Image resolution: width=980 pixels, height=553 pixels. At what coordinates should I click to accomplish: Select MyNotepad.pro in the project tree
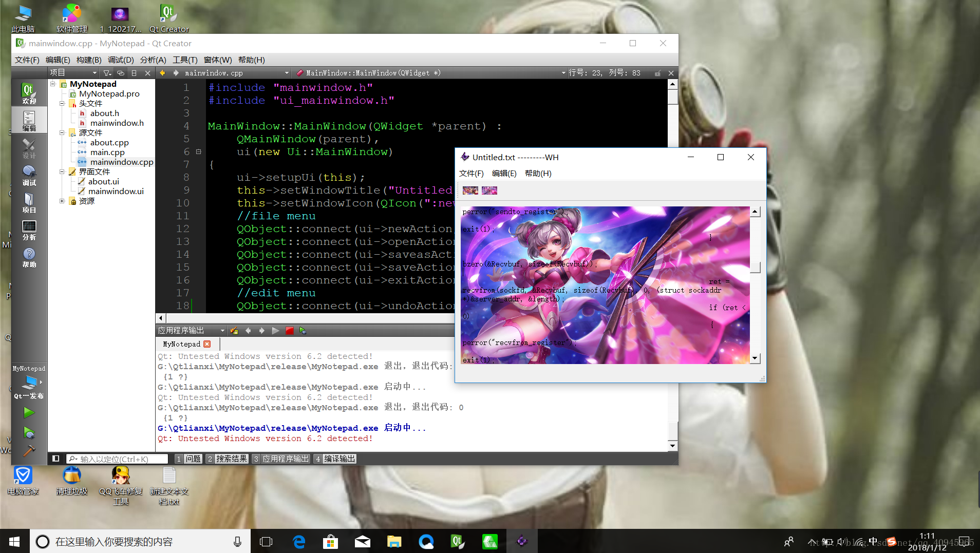click(109, 93)
